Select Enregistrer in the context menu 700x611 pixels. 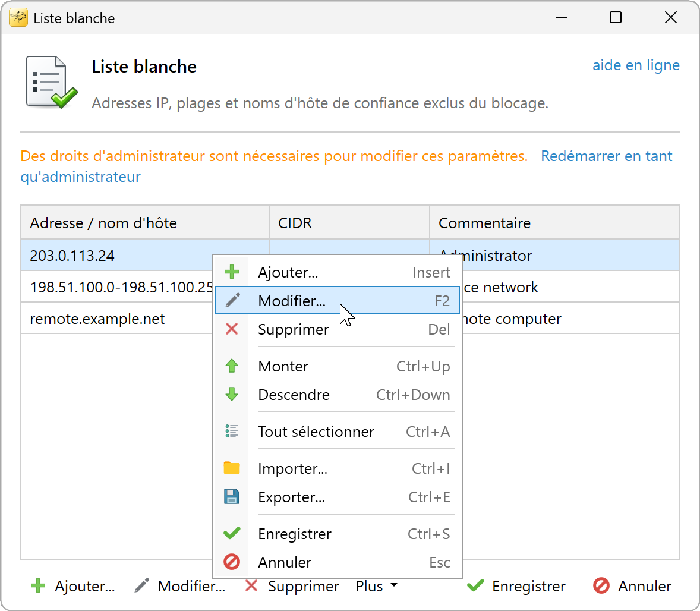click(x=337, y=533)
